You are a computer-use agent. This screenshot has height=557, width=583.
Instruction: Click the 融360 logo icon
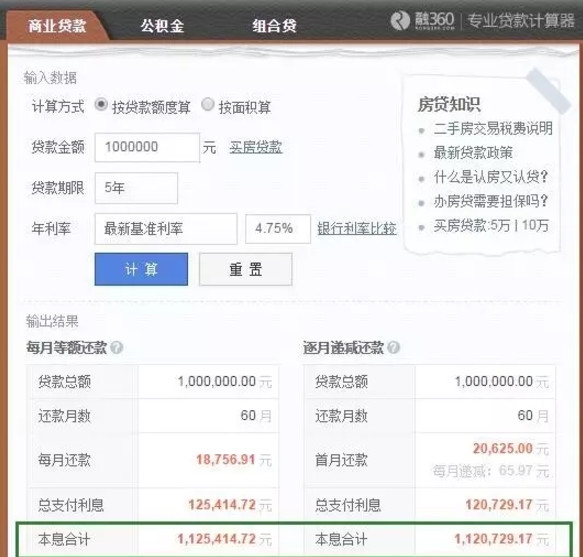(400, 20)
